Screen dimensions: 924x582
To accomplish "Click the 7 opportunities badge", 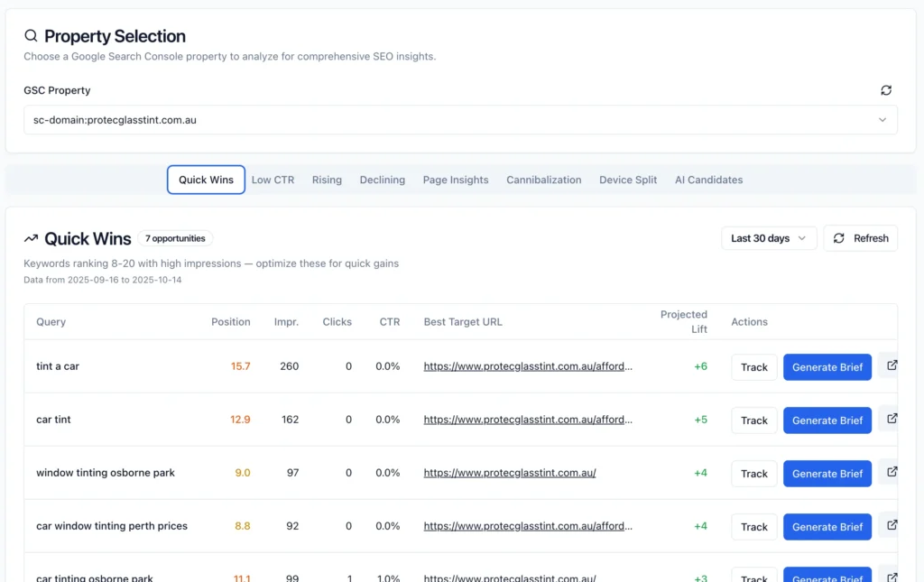I will click(175, 237).
